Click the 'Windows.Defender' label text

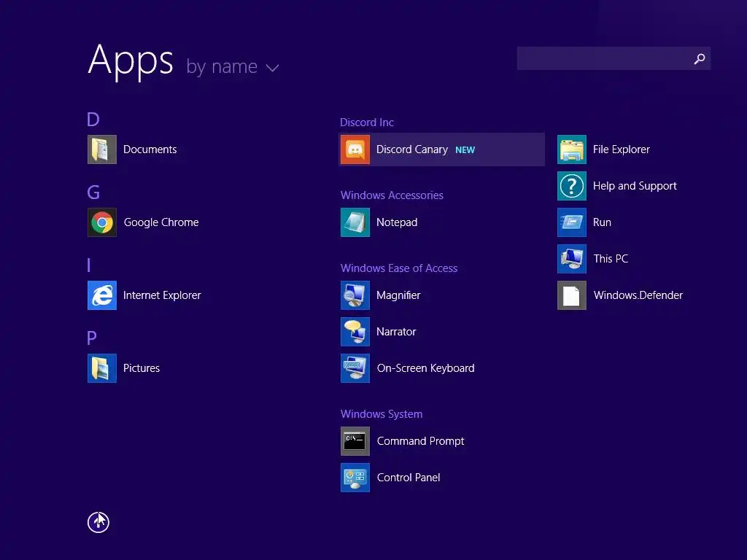pos(638,295)
